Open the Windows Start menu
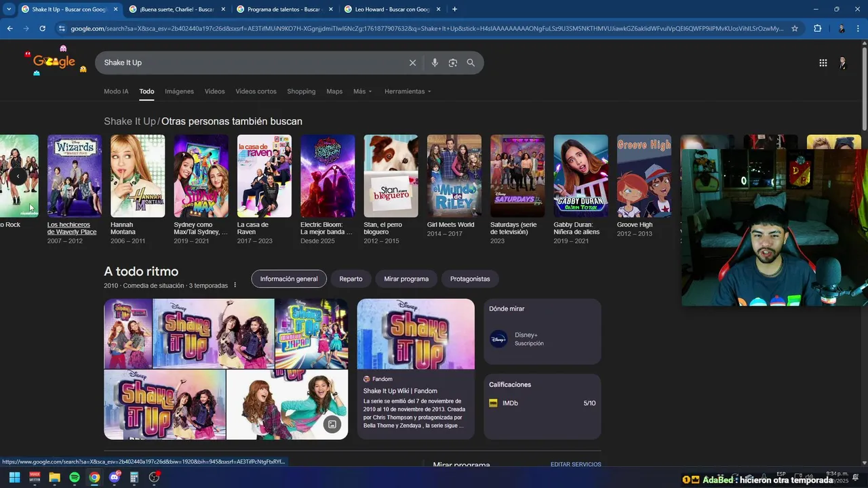The image size is (868, 488). click(x=14, y=477)
